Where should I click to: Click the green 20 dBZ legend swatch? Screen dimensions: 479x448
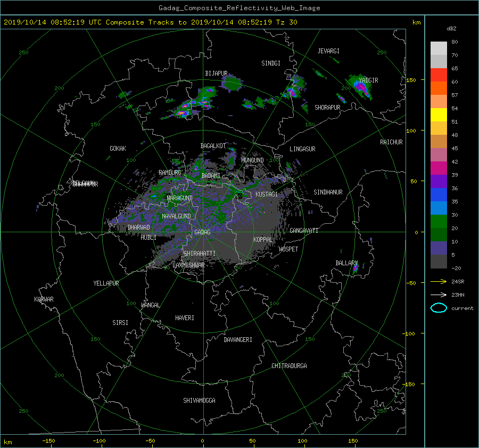(439, 222)
